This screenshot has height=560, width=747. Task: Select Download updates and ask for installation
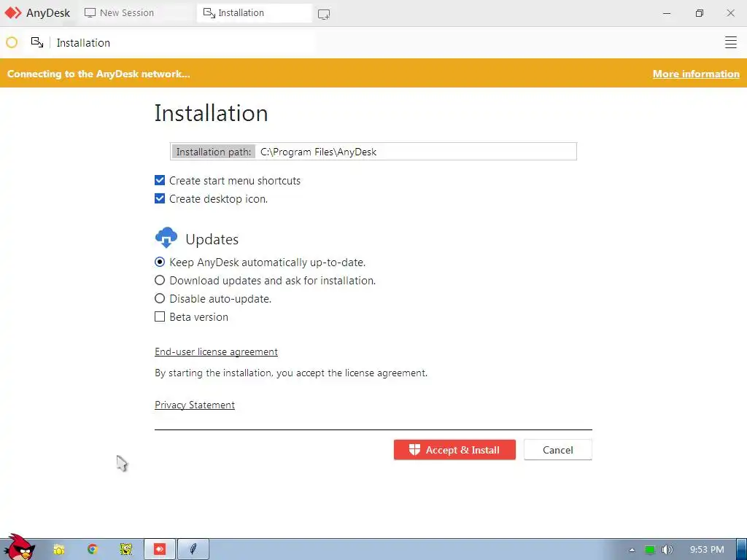point(160,281)
